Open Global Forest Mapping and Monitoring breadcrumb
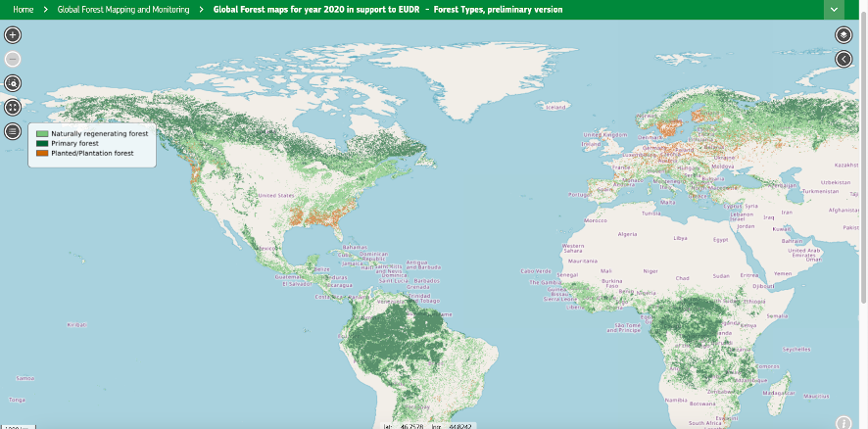This screenshot has height=429, width=868. [123, 9]
